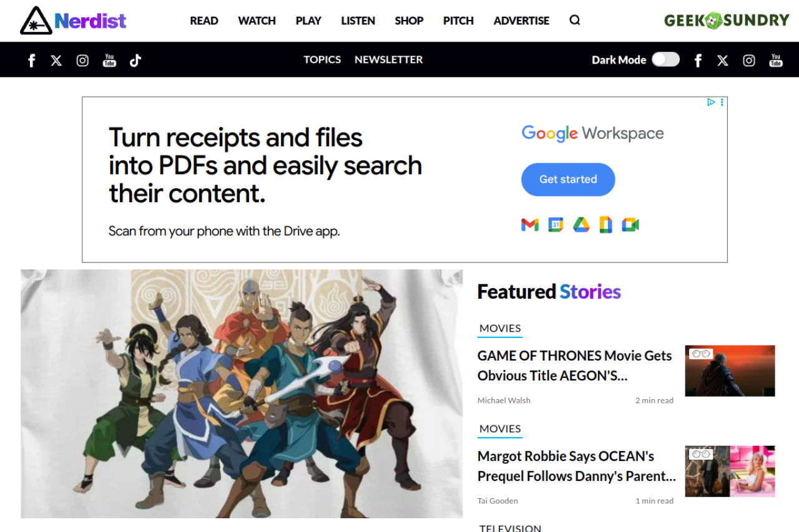Open the Game of Thrones movie article

point(574,365)
